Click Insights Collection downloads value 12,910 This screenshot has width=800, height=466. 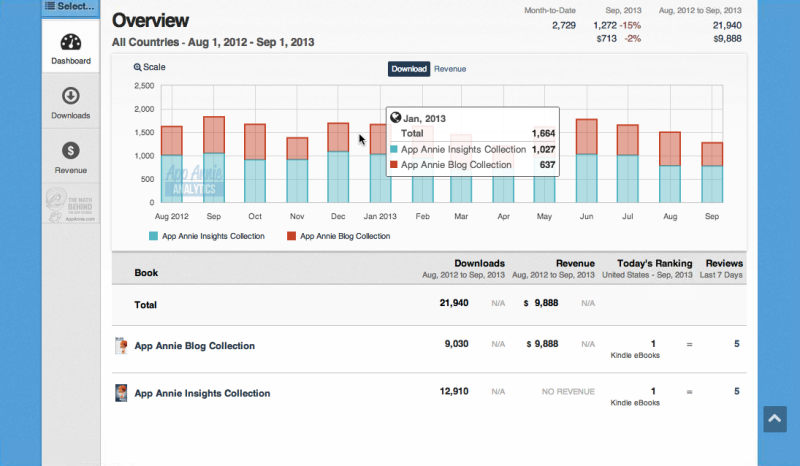click(454, 391)
